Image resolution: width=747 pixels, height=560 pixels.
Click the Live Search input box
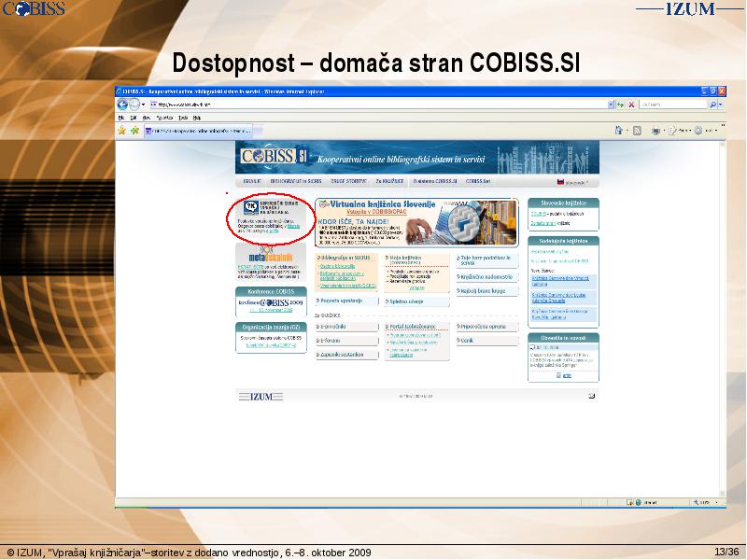(672, 105)
